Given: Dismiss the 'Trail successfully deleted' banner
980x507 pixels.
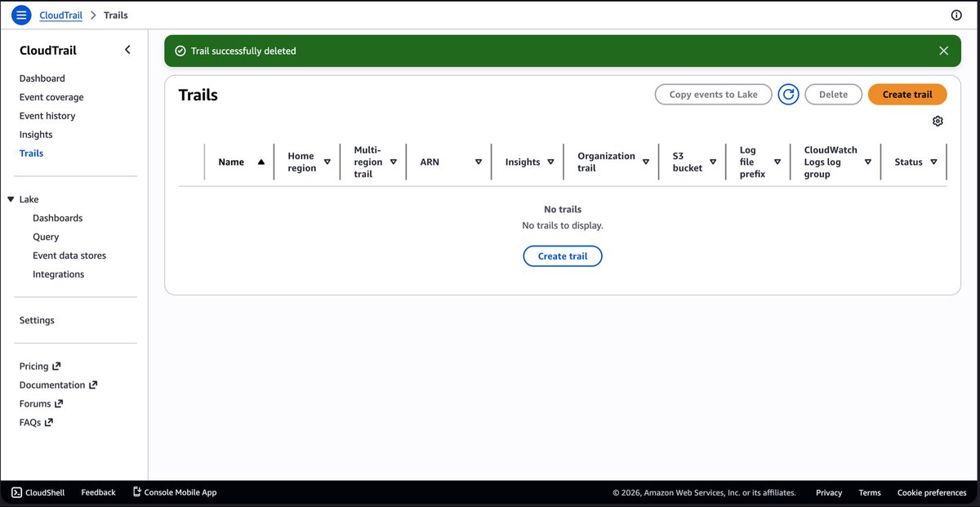Looking at the screenshot, I should pyautogui.click(x=944, y=51).
